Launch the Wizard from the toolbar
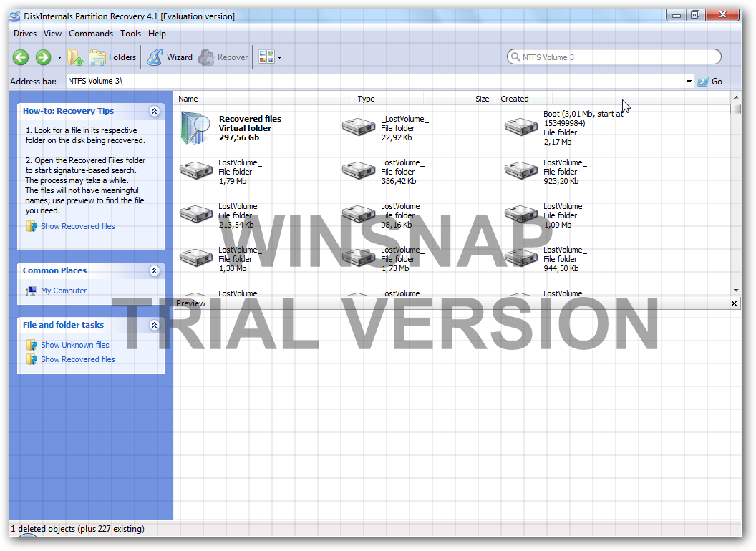Image resolution: width=756 pixels, height=551 pixels. click(170, 57)
